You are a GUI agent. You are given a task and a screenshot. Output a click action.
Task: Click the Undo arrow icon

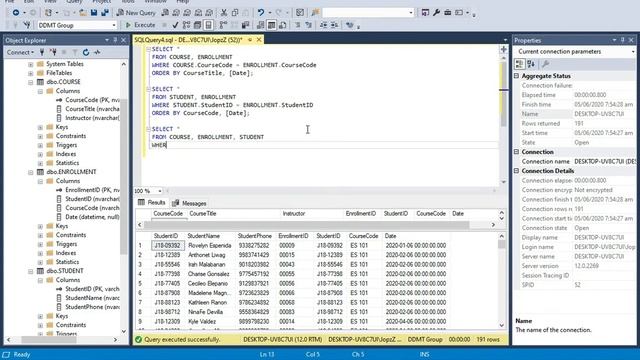point(261,13)
